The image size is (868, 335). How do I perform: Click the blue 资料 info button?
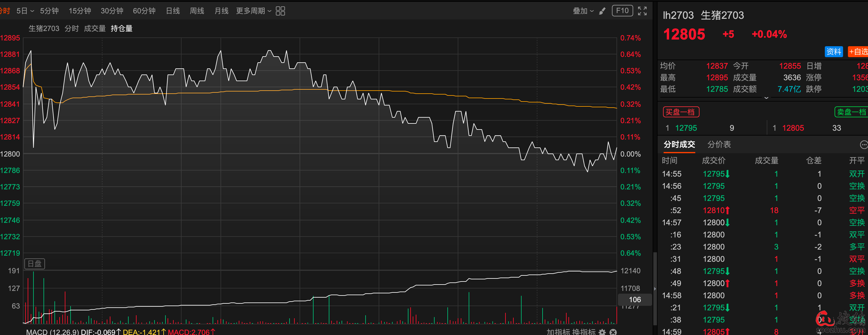point(833,51)
